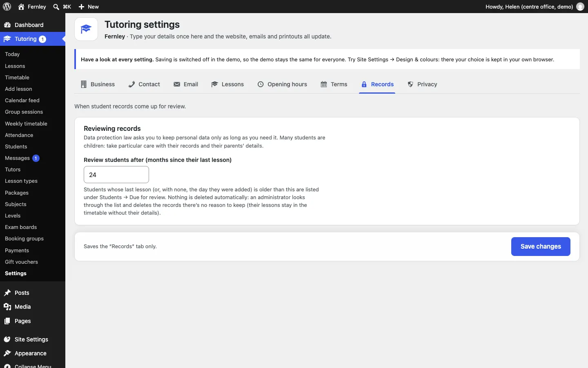Open the Add lesson page
This screenshot has width=588, height=368.
coord(18,89)
